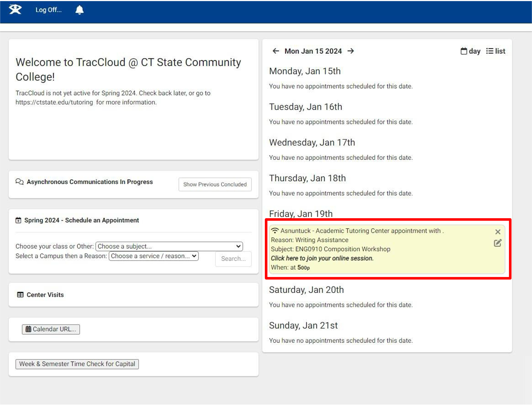The height and width of the screenshot is (406, 532).
Task: Edit the appointment with pencil icon
Action: click(x=498, y=243)
